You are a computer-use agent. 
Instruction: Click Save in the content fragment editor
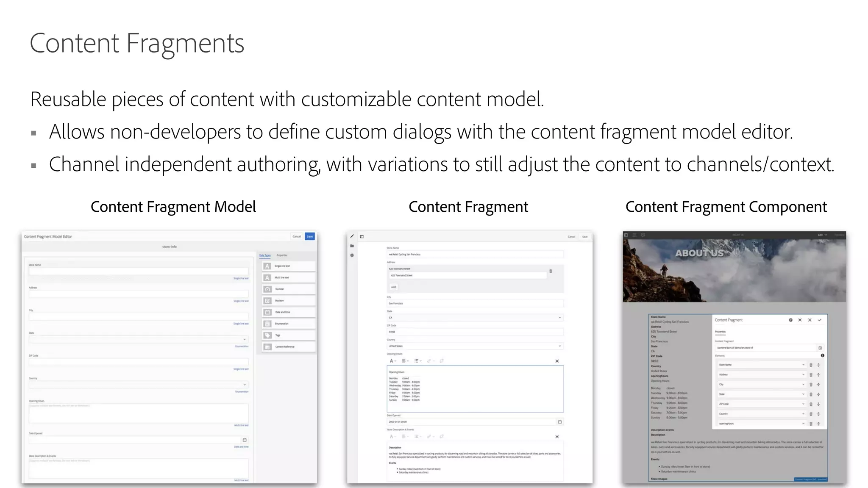click(x=585, y=236)
